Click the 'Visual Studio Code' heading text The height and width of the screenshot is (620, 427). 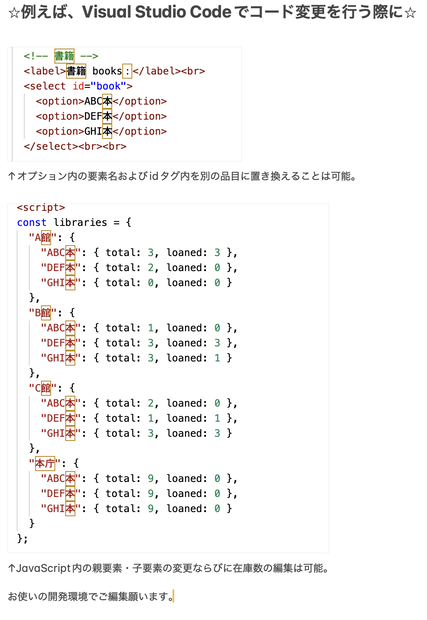[x=156, y=12]
